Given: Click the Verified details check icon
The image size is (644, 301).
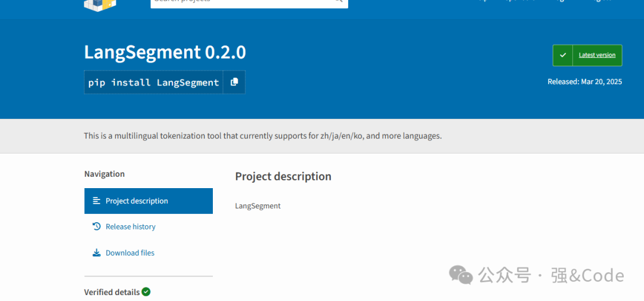Looking at the screenshot, I should tap(146, 292).
